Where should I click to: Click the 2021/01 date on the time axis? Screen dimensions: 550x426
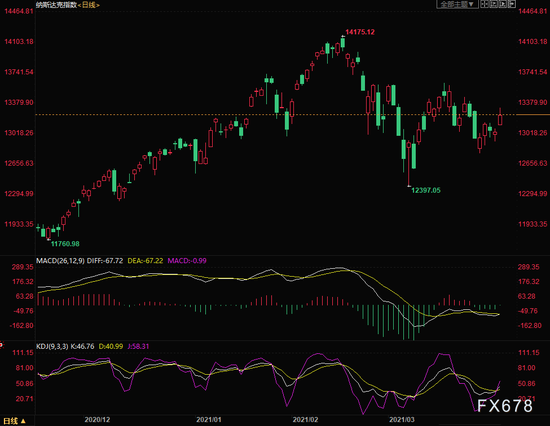[209, 420]
